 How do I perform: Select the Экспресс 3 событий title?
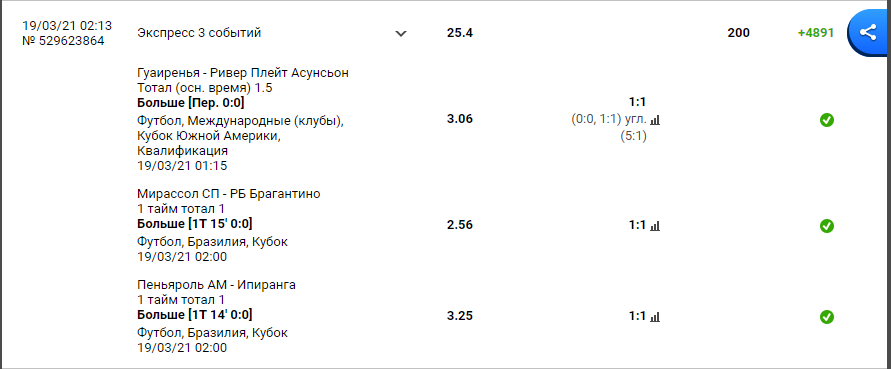[199, 33]
